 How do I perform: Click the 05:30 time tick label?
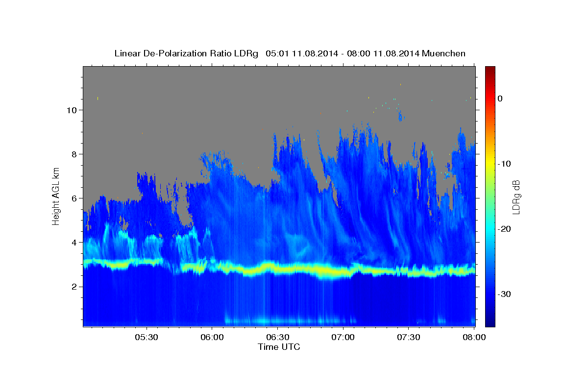coord(147,338)
